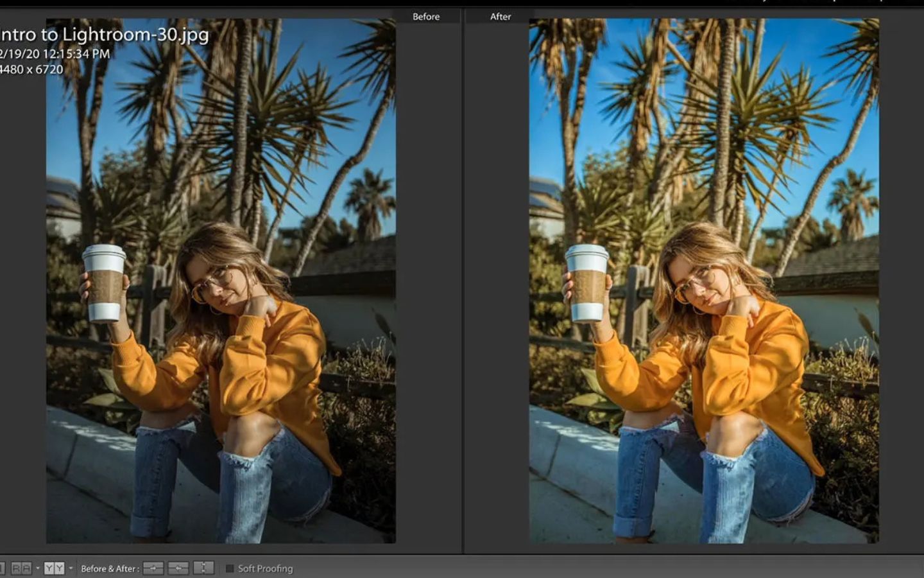Select the After tab
The image size is (924, 578).
pyautogui.click(x=500, y=16)
